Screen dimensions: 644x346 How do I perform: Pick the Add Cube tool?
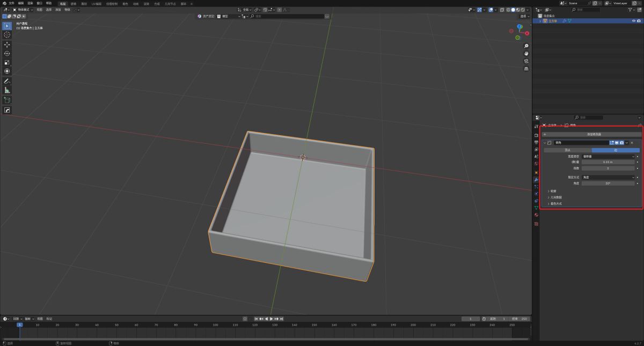coord(7,100)
